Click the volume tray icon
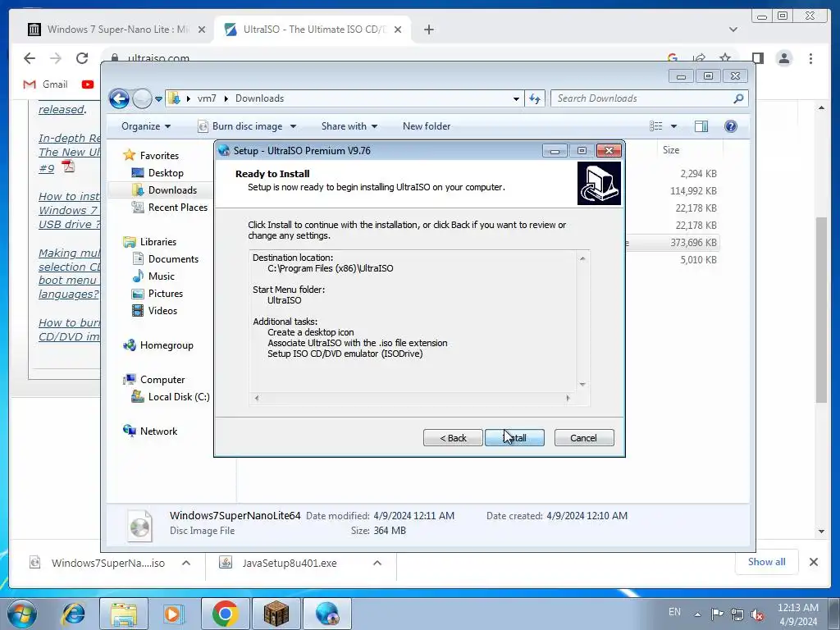 click(756, 614)
